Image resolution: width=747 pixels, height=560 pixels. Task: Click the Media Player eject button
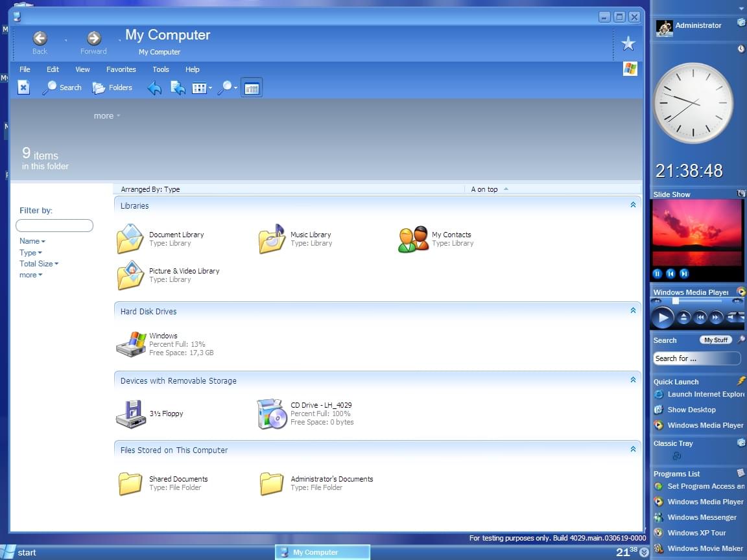point(683,318)
